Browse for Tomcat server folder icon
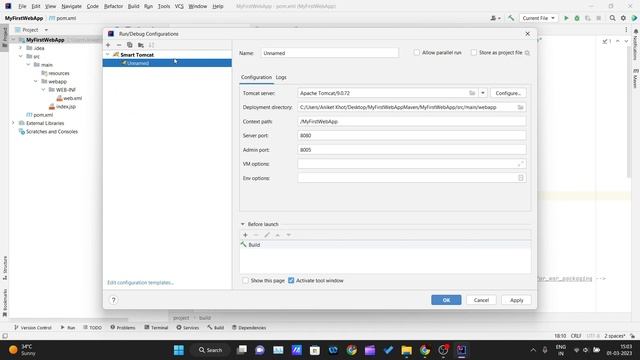640x360 pixels. tap(472, 93)
